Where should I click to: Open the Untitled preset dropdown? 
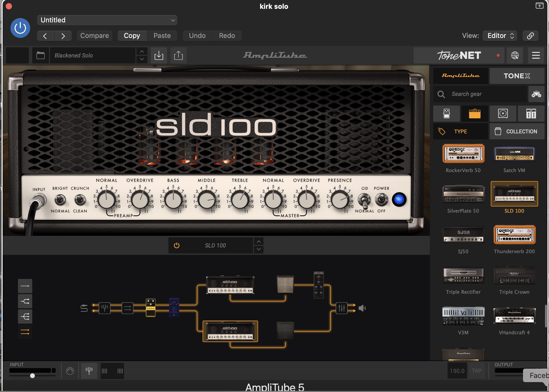point(107,20)
